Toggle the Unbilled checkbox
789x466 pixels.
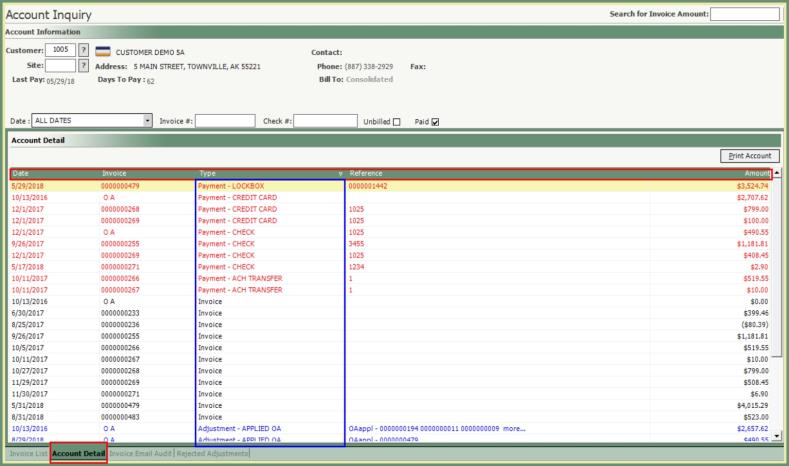point(397,122)
